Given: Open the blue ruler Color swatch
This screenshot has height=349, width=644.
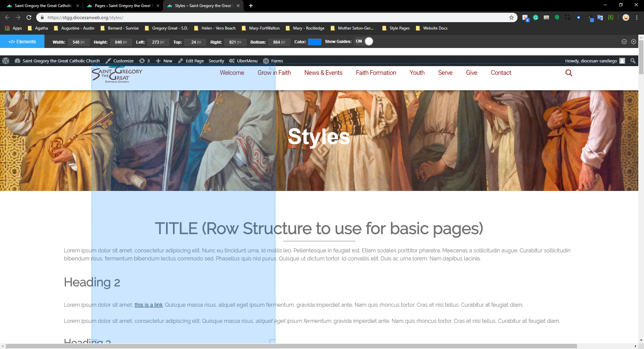Looking at the screenshot, I should coord(314,42).
